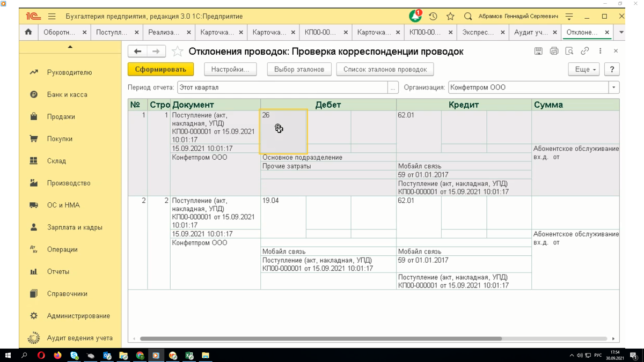Click the Выбор эталонов button
This screenshot has height=362, width=644.
299,69
